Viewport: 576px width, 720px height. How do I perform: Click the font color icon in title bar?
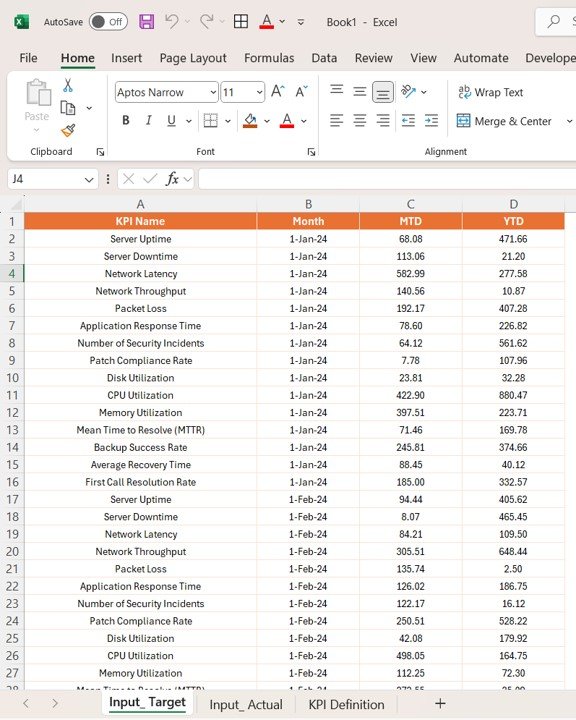pyautogui.click(x=267, y=22)
